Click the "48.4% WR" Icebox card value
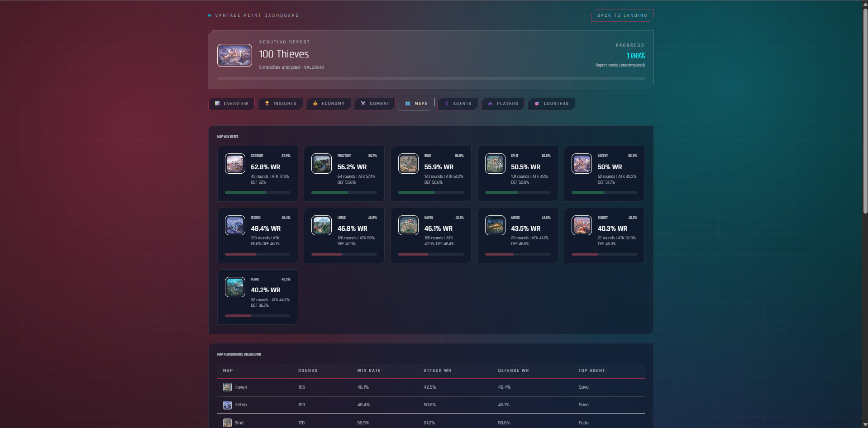868x428 pixels. (x=266, y=228)
